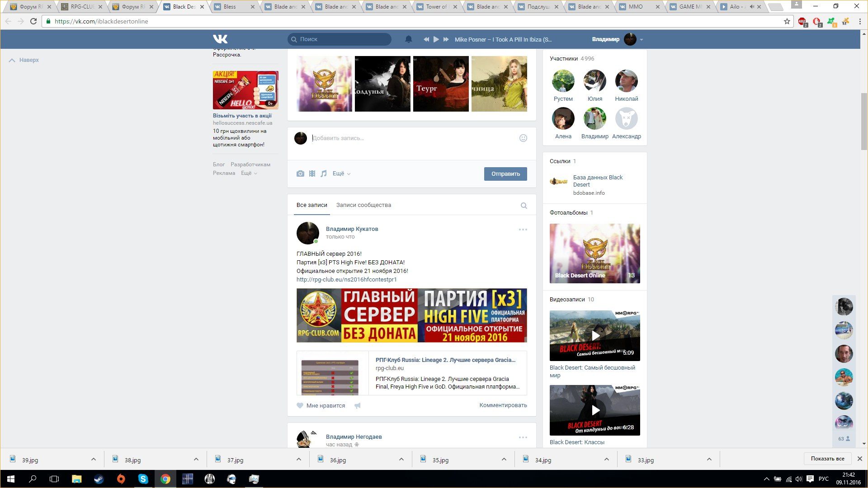Open Windows Start menu
Image resolution: width=868 pixels, height=488 pixels.
(11, 479)
